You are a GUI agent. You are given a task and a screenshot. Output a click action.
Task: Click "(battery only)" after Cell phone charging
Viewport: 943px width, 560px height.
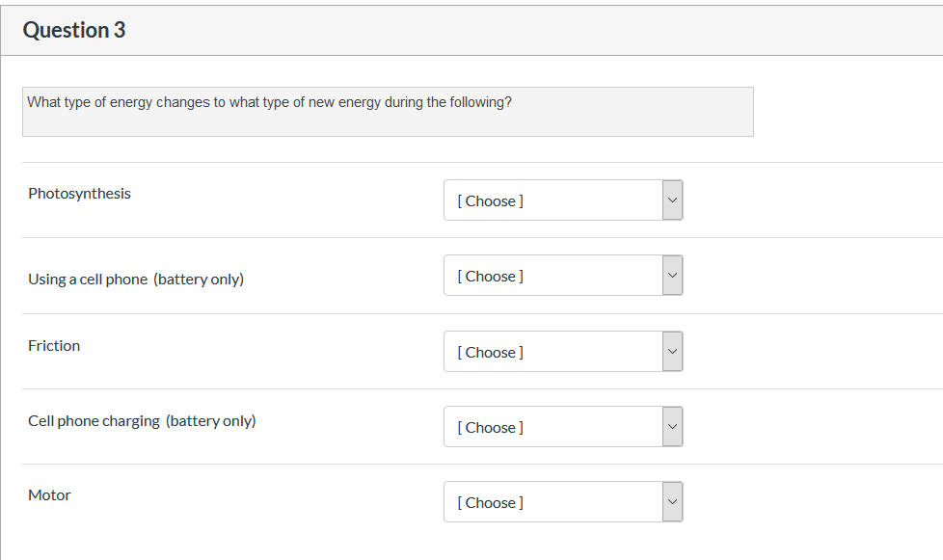211,421
